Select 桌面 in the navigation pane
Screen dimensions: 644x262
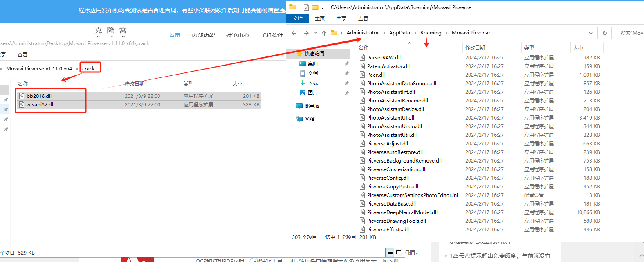[x=313, y=63]
